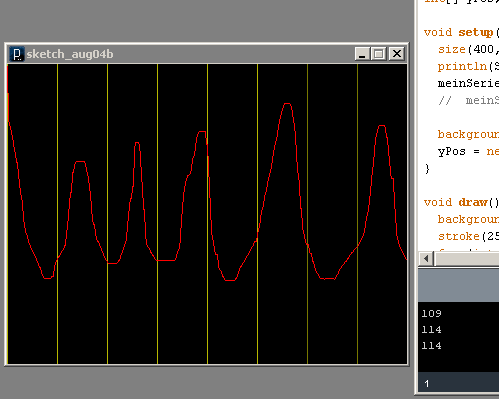Screen dimensions: 499x399
Task: Click the meinSerie assignment line
Action: [x=468, y=83]
